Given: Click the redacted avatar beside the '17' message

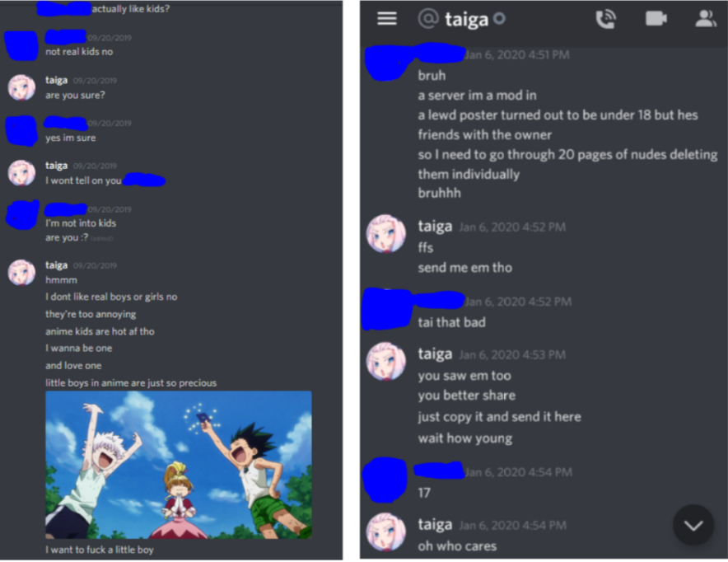Looking at the screenshot, I should (x=385, y=480).
